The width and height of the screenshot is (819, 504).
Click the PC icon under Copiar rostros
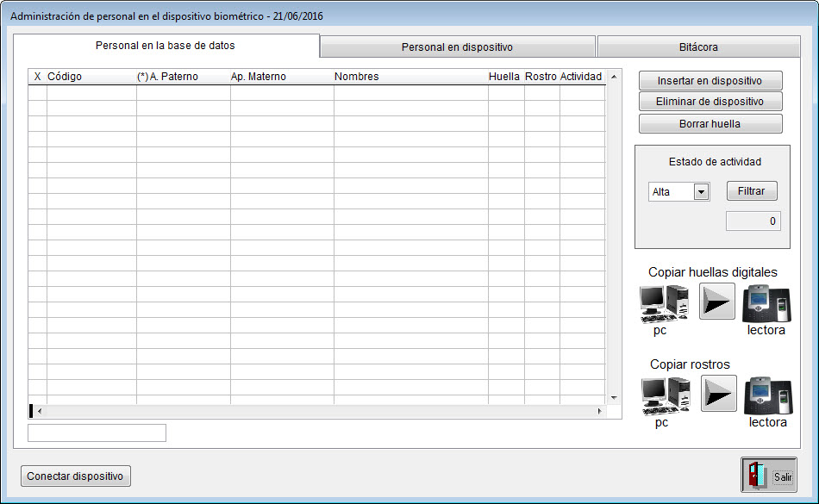click(x=665, y=395)
